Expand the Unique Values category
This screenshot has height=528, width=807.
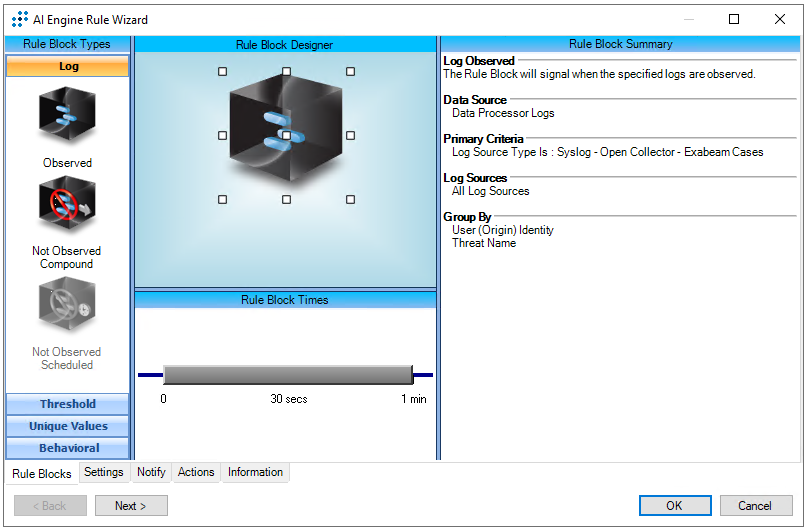tap(68, 426)
